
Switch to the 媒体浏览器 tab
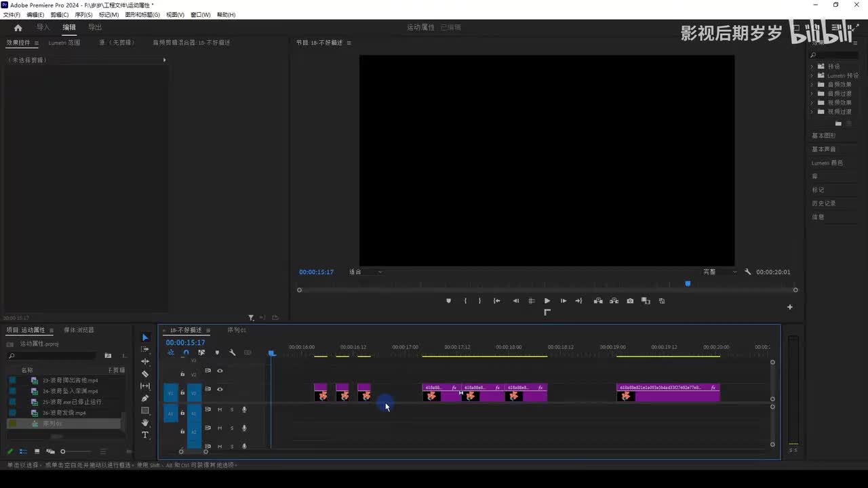79,330
